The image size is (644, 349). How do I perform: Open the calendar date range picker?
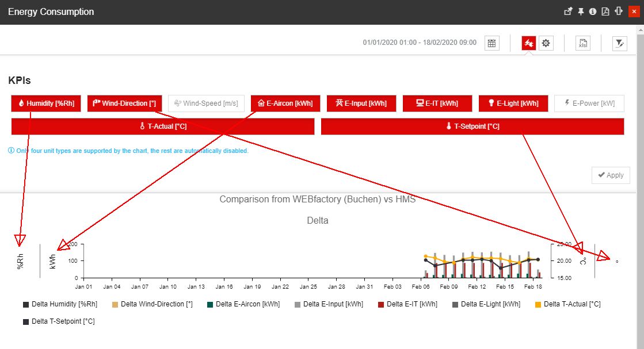[491, 43]
